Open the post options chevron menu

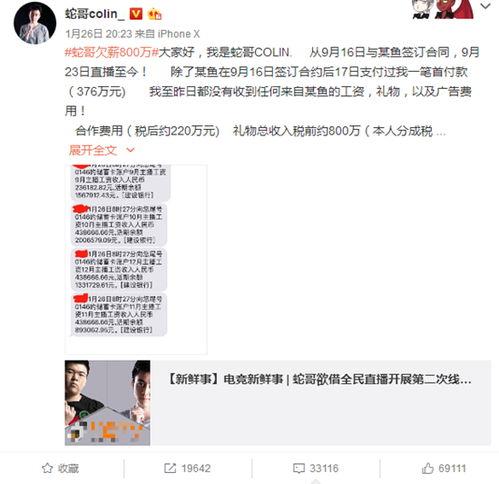point(485,6)
